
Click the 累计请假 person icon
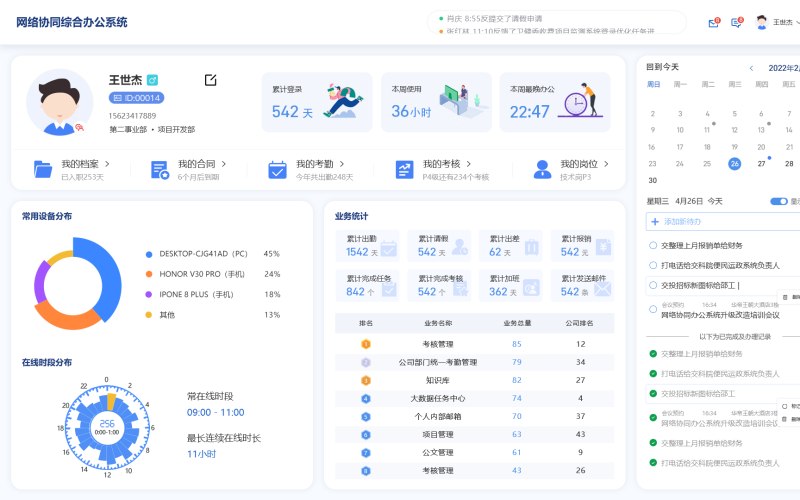(x=460, y=247)
